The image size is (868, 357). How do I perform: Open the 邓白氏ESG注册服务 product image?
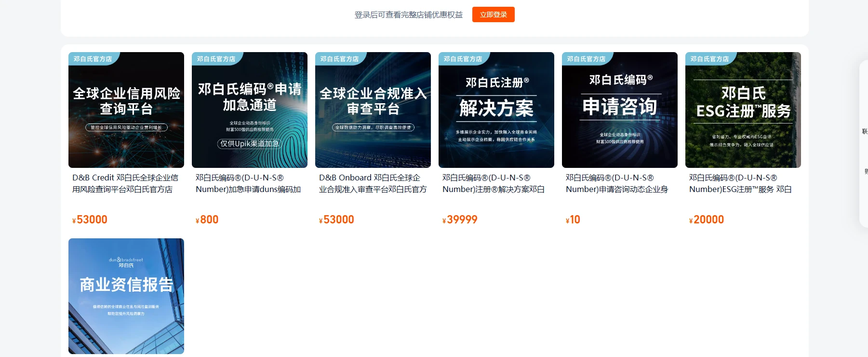pyautogui.click(x=743, y=110)
